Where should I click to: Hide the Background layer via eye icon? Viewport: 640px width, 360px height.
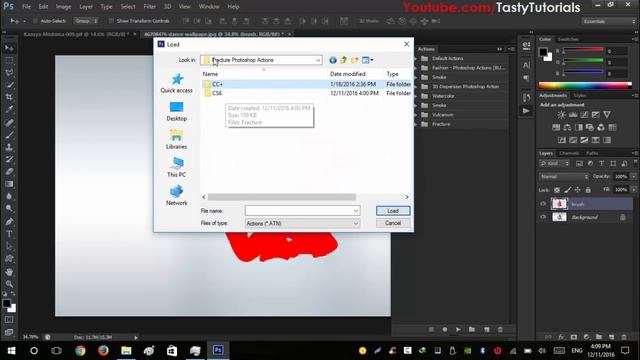543,217
